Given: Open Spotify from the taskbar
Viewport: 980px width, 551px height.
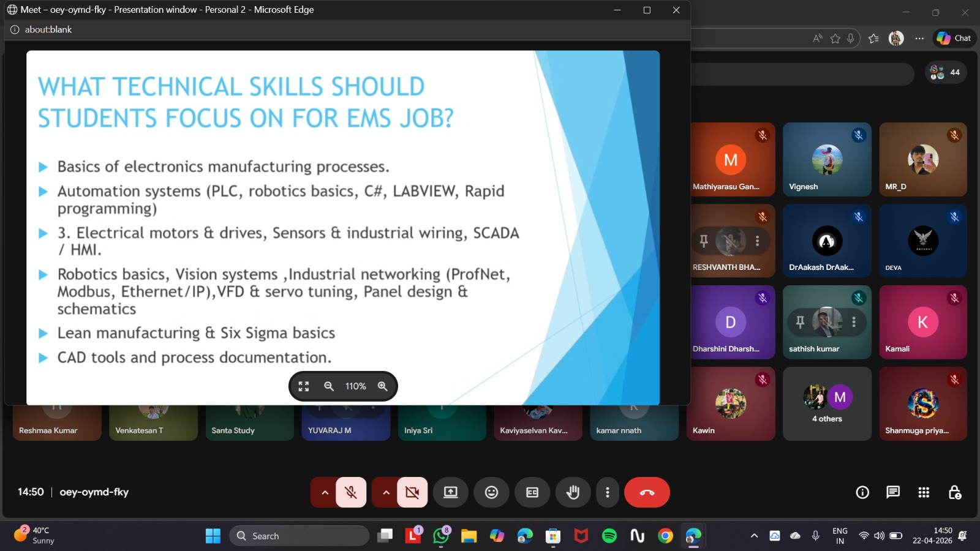Looking at the screenshot, I should [x=609, y=536].
